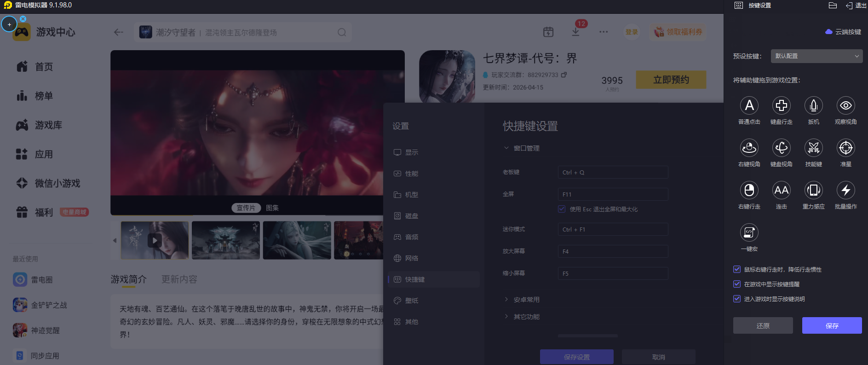The width and height of the screenshot is (868, 365).
Task: Collapse the 窗口管理 section
Action: (x=522, y=148)
